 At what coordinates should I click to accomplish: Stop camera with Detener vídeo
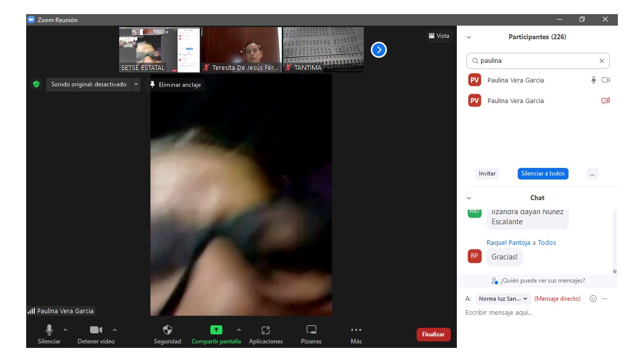pyautogui.click(x=96, y=334)
